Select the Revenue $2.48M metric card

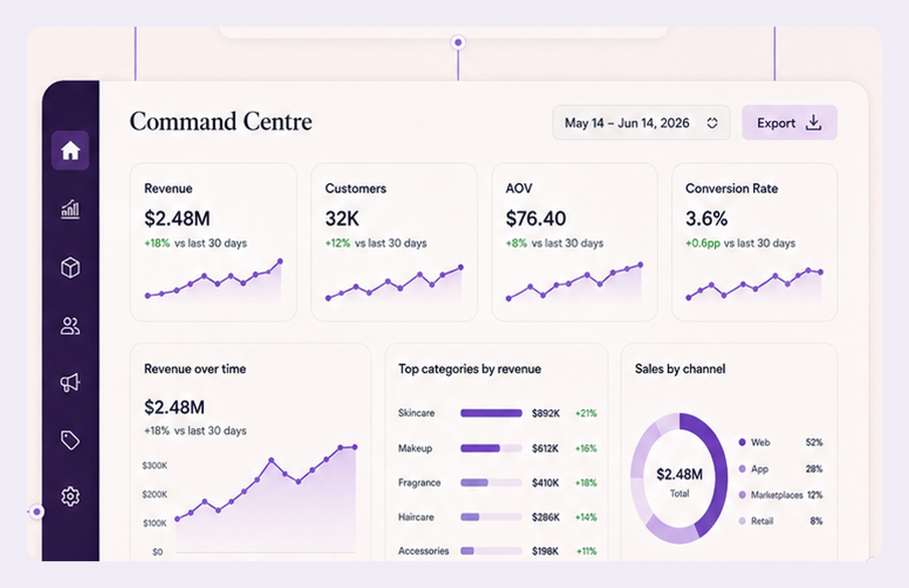click(x=213, y=242)
